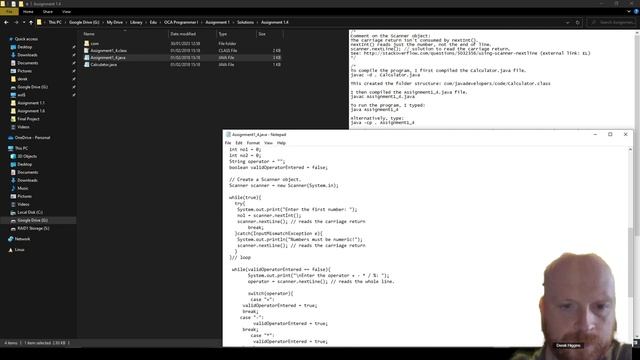The image size is (640, 360).
Task: Jump to Edu in breadcrumb
Action: 153,22
